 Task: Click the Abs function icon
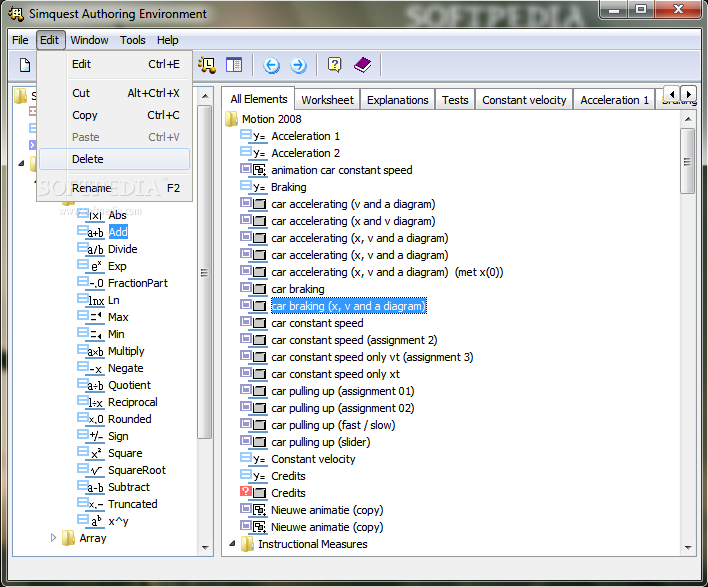(90, 215)
